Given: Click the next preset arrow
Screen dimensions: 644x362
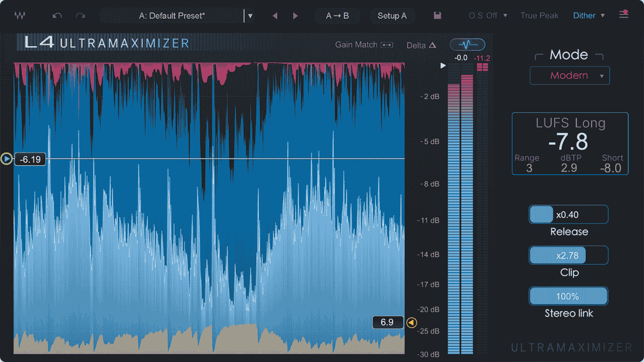Looking at the screenshot, I should 295,15.
